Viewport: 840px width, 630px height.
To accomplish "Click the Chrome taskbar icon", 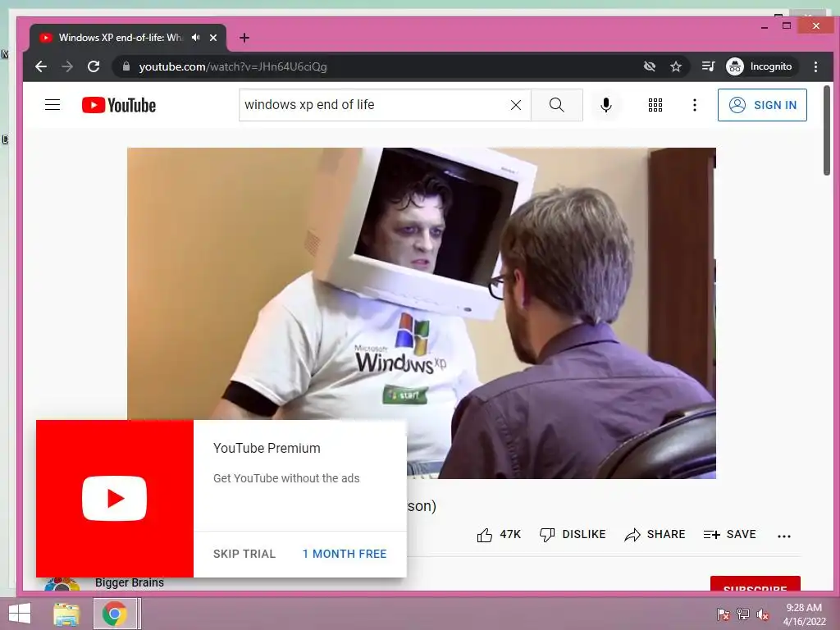I will point(115,614).
